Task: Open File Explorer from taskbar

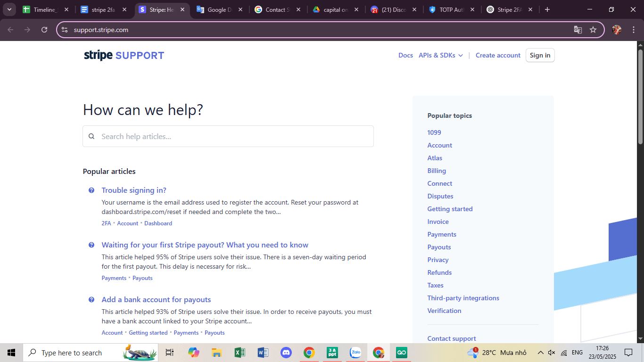Action: 216,353
